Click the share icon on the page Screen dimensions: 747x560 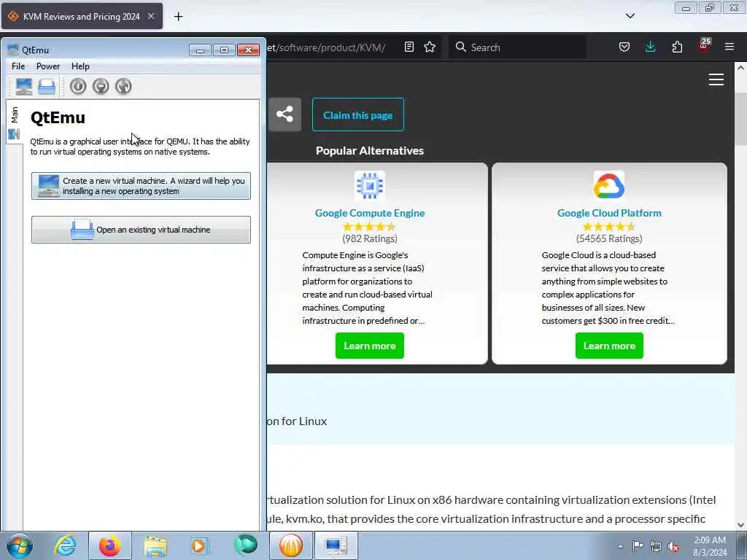tap(285, 114)
